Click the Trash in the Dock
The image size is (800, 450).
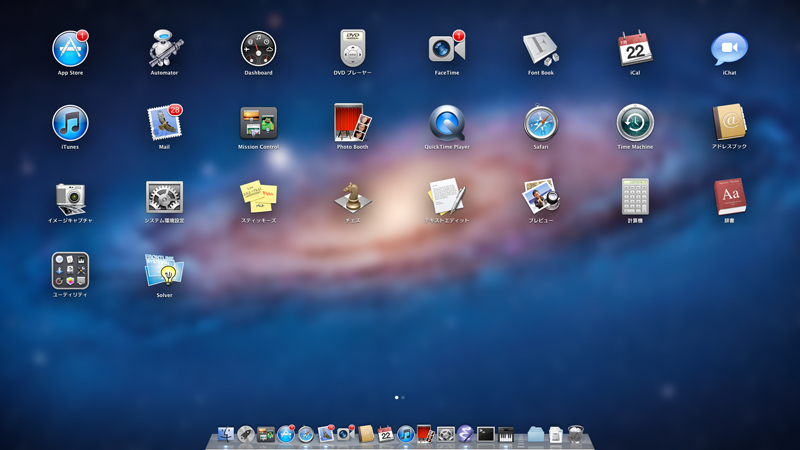pos(577,435)
